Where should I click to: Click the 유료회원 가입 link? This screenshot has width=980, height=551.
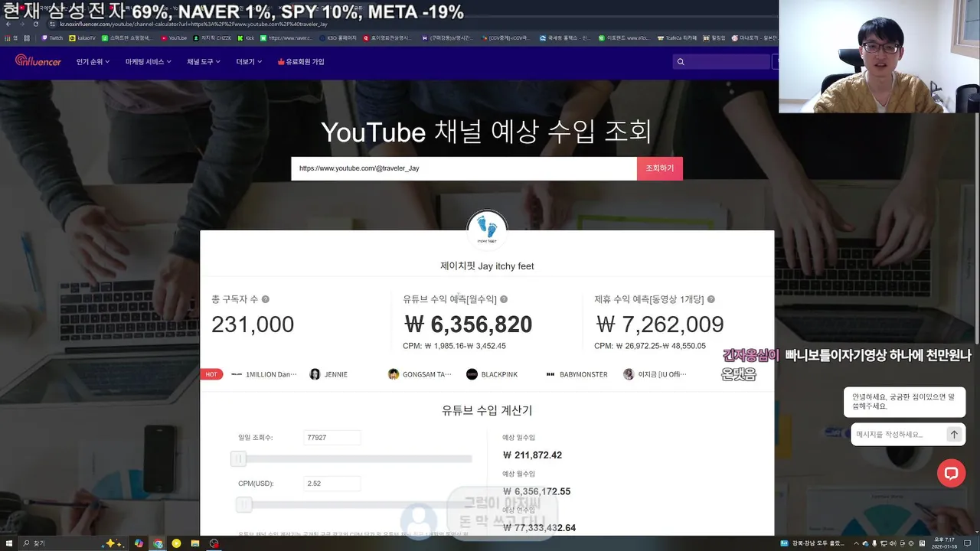301,61
